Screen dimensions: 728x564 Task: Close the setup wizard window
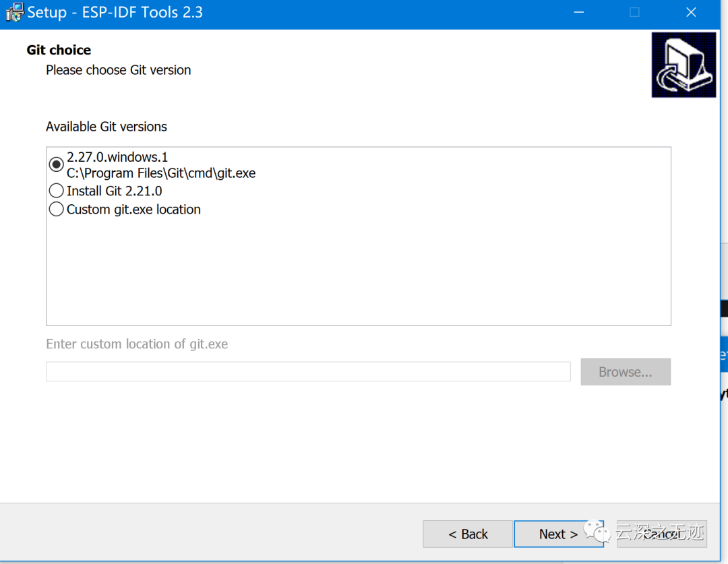coord(691,12)
